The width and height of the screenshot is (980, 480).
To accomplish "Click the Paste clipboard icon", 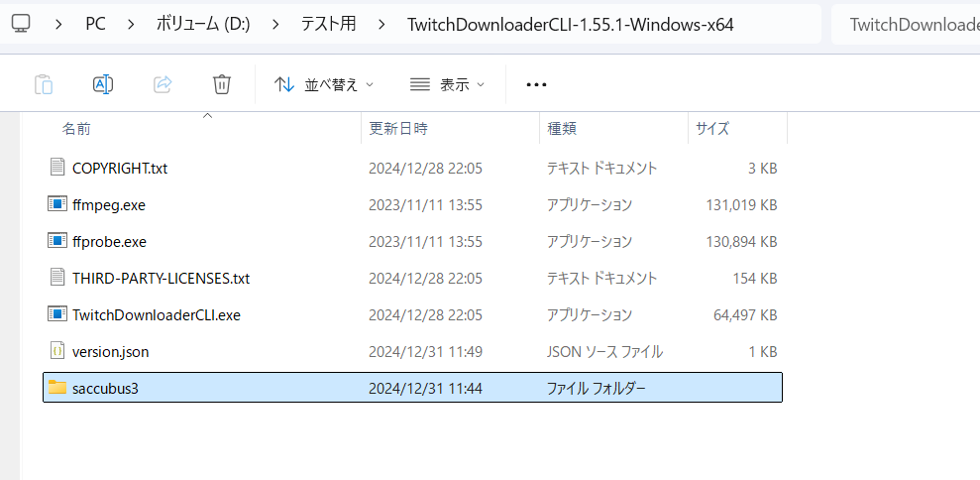I will 43,84.
